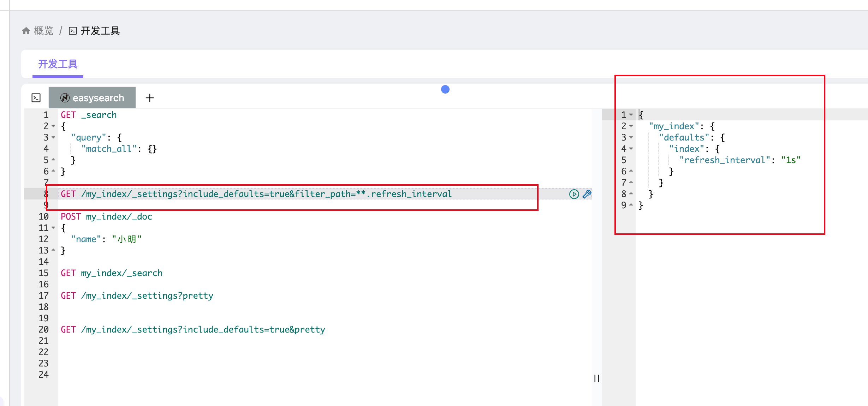
Task: Fold "my_index" object in the response
Action: click(631, 126)
